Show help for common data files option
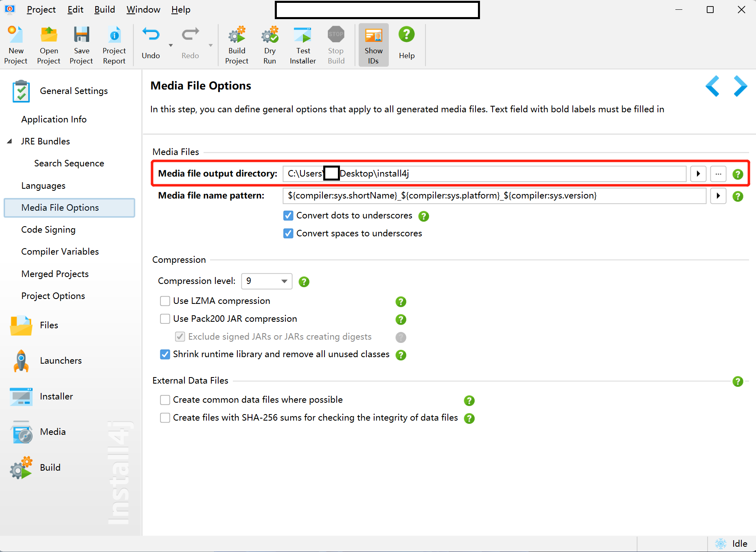Screen dimensions: 756x552 [x=469, y=400]
